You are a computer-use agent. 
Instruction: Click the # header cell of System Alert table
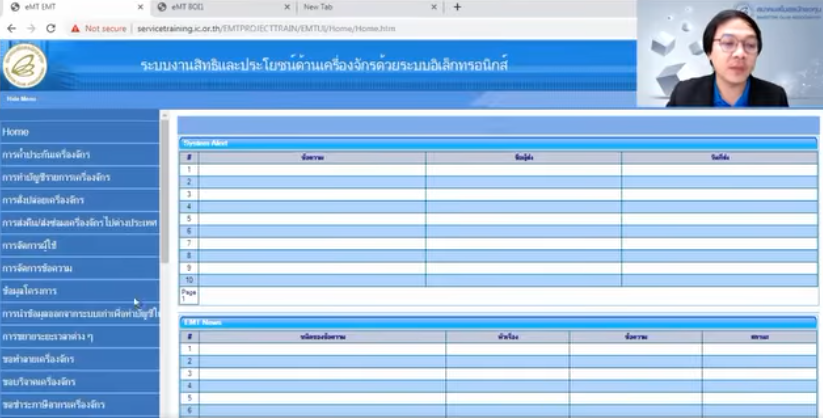point(189,158)
